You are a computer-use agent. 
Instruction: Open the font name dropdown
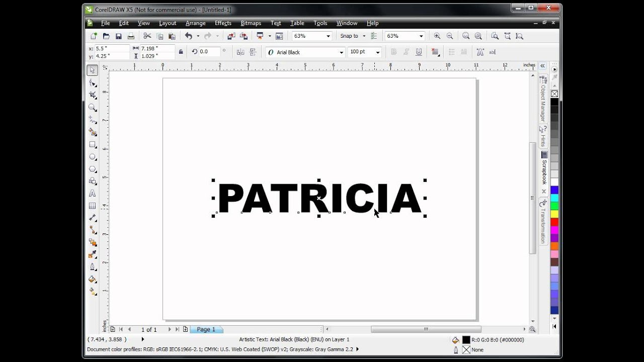tap(342, 52)
